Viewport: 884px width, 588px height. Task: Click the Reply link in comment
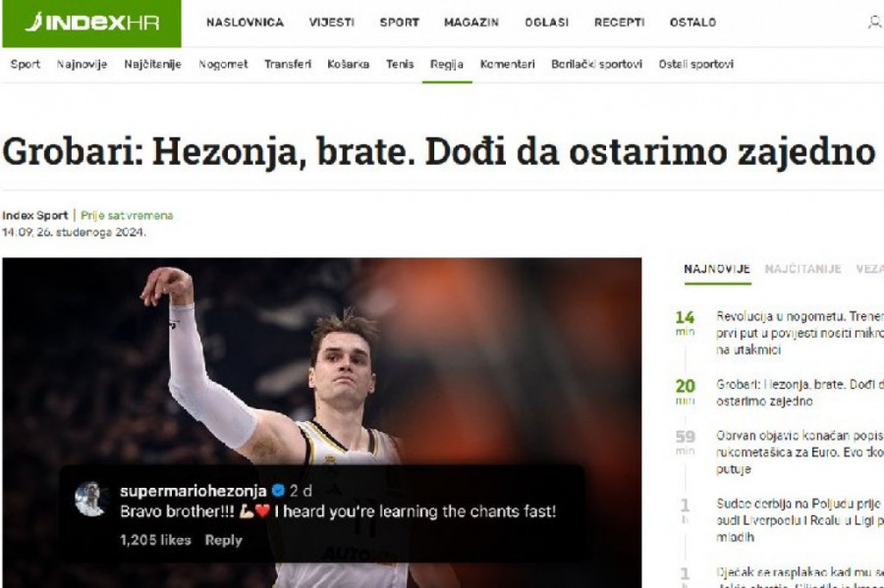(x=223, y=540)
